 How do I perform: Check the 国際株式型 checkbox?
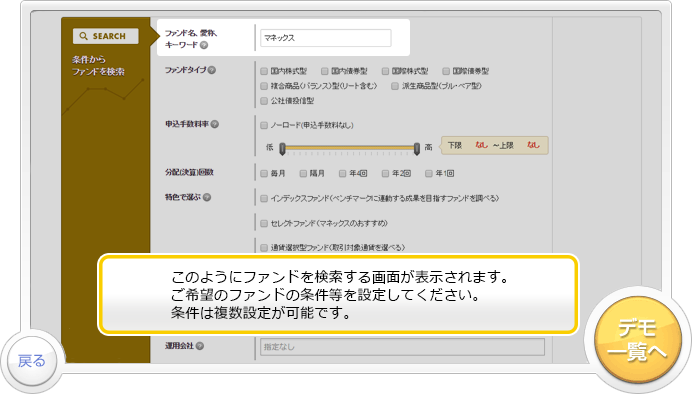pyautogui.click(x=385, y=71)
